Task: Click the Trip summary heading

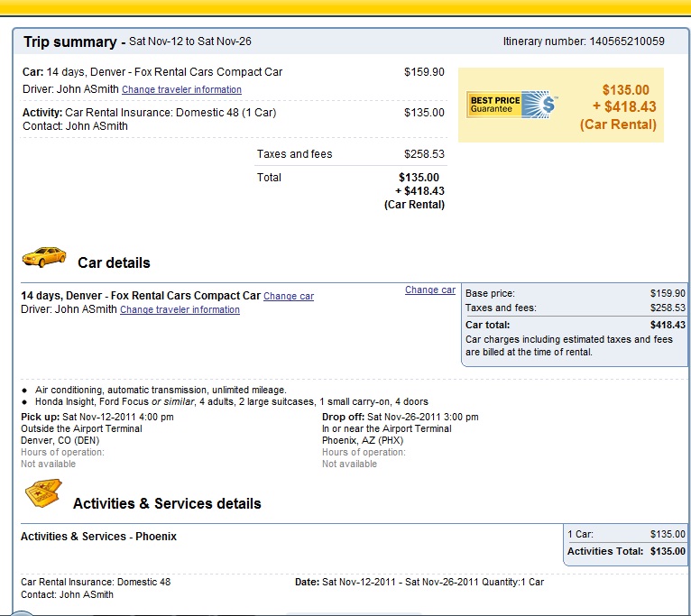Action: pos(70,41)
